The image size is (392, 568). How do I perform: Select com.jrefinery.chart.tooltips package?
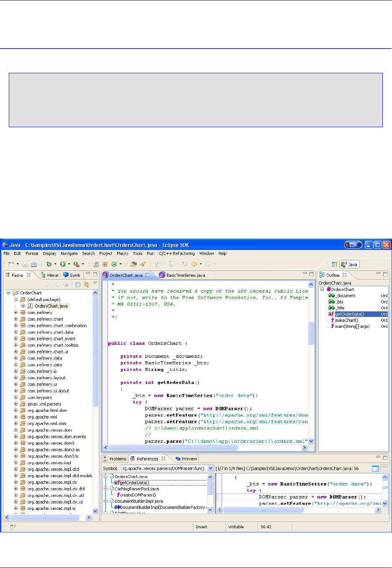[x=53, y=345]
